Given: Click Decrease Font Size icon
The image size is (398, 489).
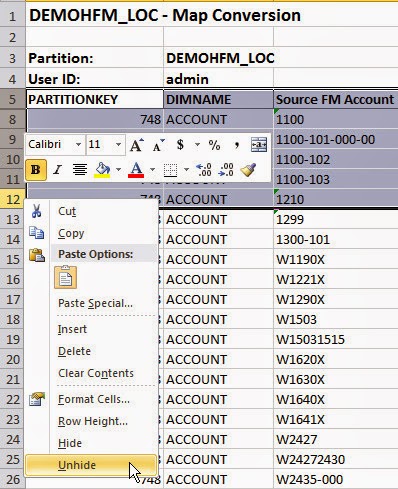Looking at the screenshot, I should click(x=158, y=145).
